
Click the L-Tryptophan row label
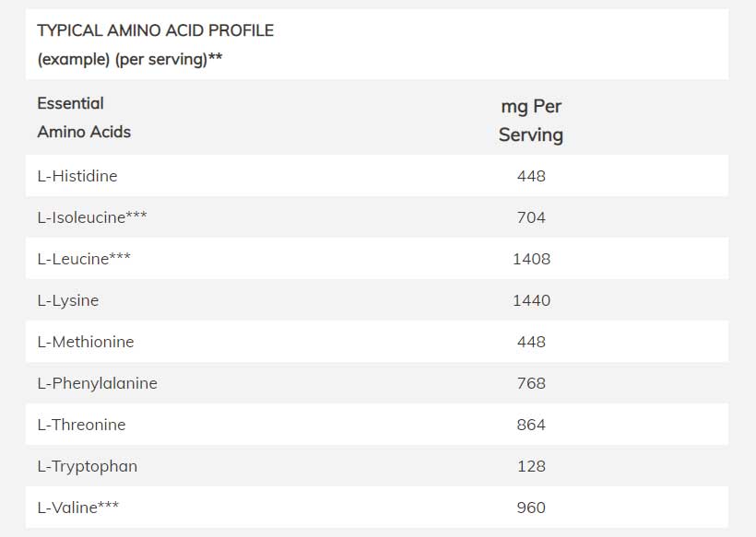(x=88, y=466)
